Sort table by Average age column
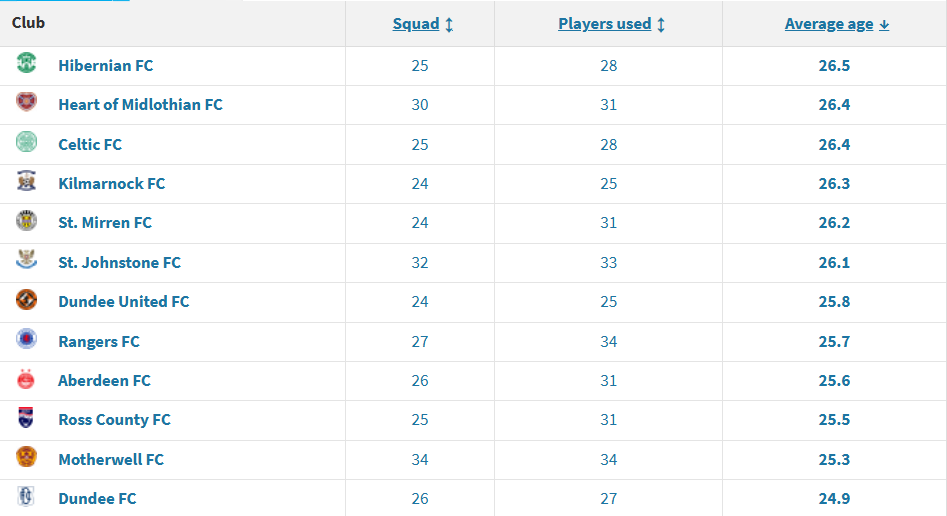This screenshot has width=947, height=516. tap(836, 24)
